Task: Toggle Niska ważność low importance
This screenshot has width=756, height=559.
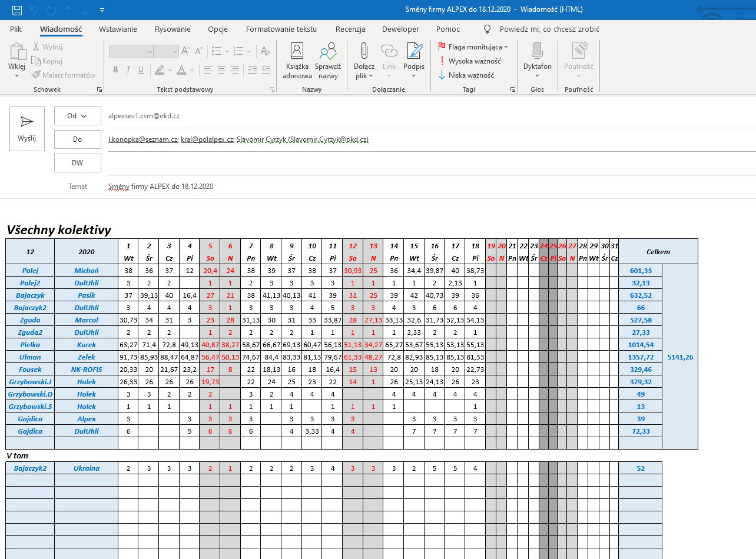Action: pyautogui.click(x=466, y=75)
